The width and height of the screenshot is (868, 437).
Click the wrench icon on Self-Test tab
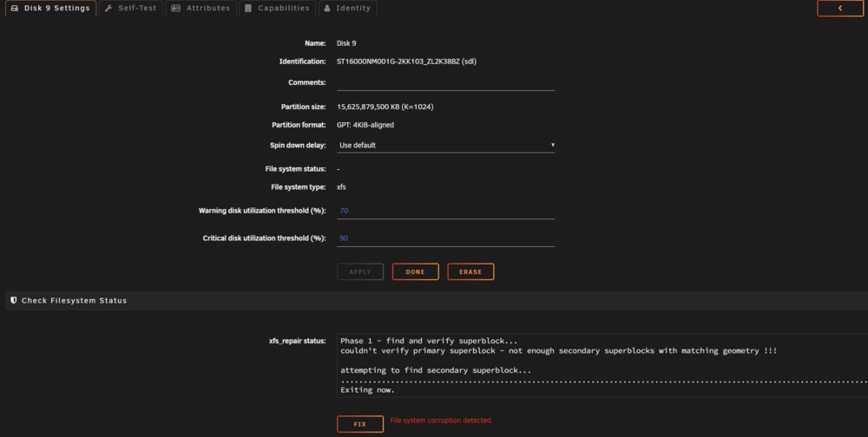pyautogui.click(x=108, y=9)
